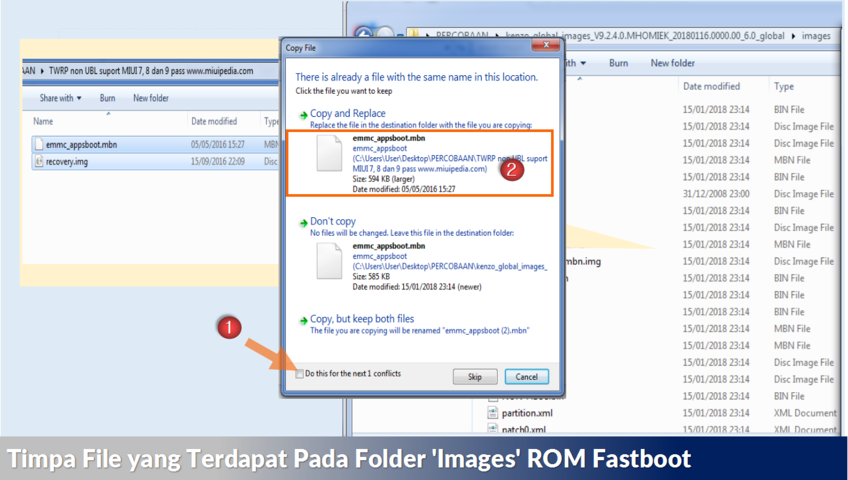
Task: Close the Copy File dialog with the X
Action: (x=546, y=45)
